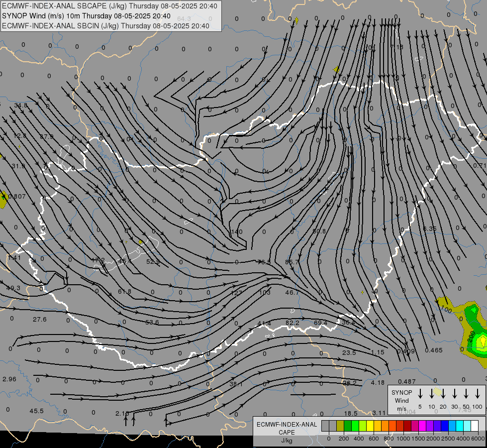Click the 0.465 value on the map
Image resolution: width=487 pixels, height=448 pixels.
pos(434,350)
